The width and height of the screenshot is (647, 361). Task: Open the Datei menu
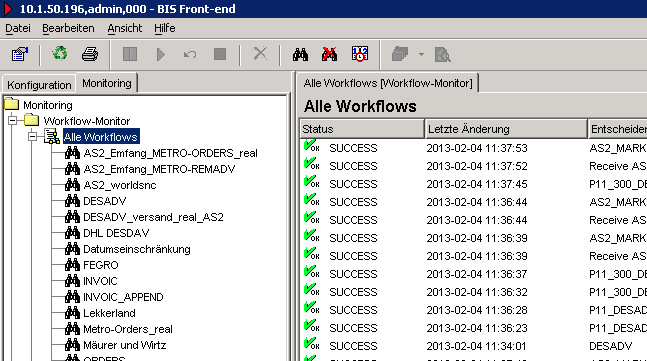pos(18,28)
